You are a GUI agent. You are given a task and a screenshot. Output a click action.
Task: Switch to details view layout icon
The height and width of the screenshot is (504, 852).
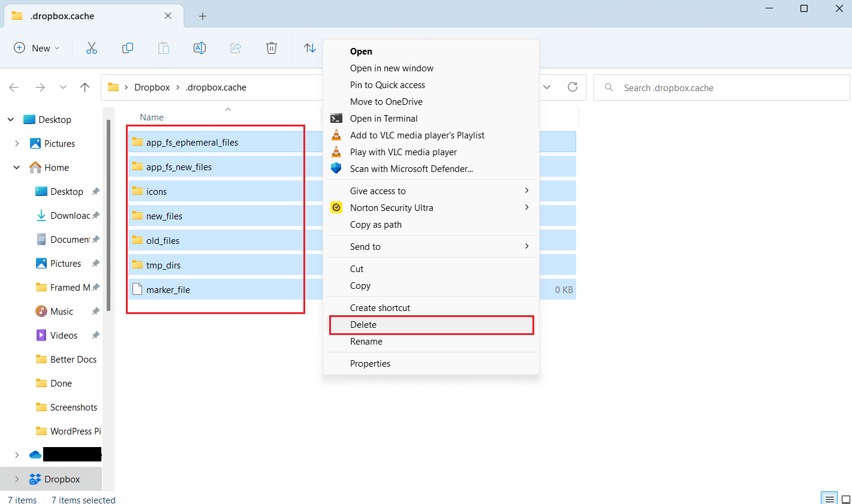click(x=829, y=499)
